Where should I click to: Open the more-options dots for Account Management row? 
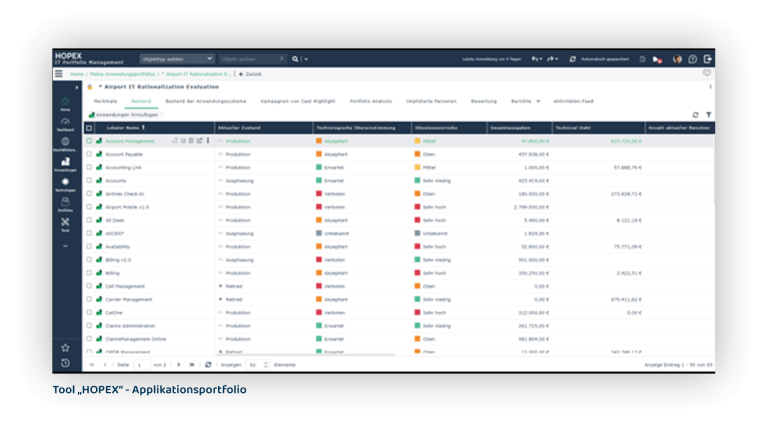(x=208, y=141)
